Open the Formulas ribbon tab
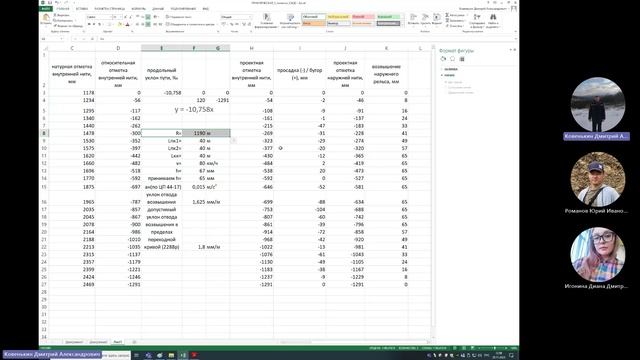 139,9
